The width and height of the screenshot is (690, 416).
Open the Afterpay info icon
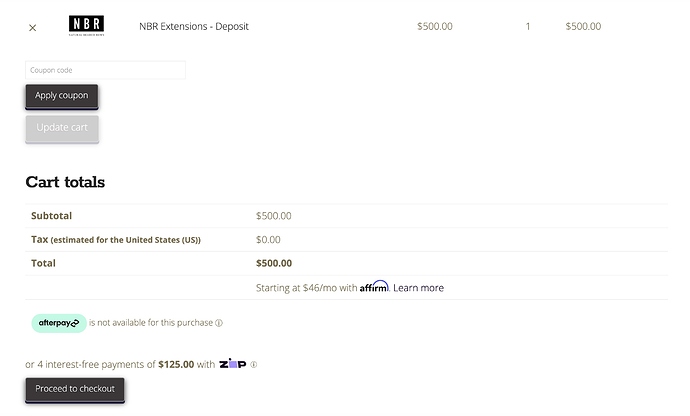[x=219, y=323]
